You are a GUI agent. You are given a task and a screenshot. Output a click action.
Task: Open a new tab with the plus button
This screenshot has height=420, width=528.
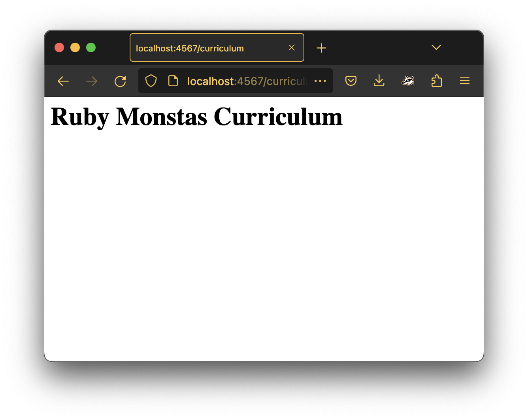point(321,47)
